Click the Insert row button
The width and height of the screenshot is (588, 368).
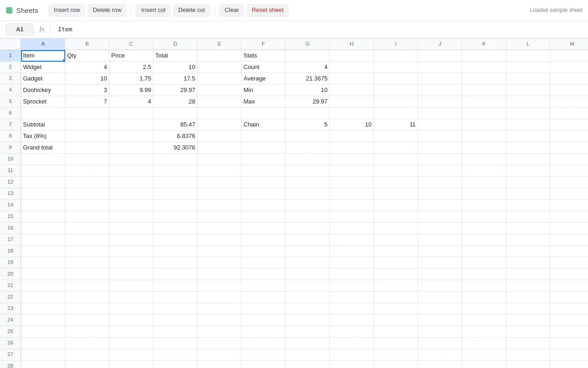click(x=67, y=10)
